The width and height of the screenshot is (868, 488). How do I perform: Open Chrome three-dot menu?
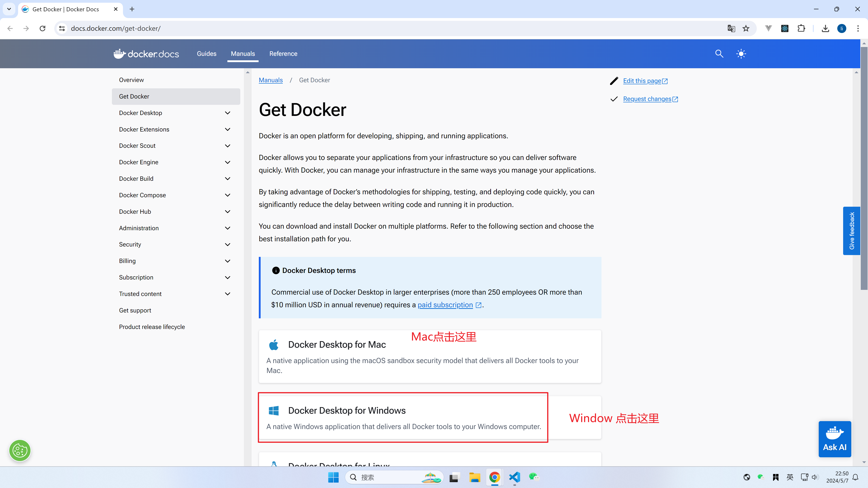tap(858, 29)
